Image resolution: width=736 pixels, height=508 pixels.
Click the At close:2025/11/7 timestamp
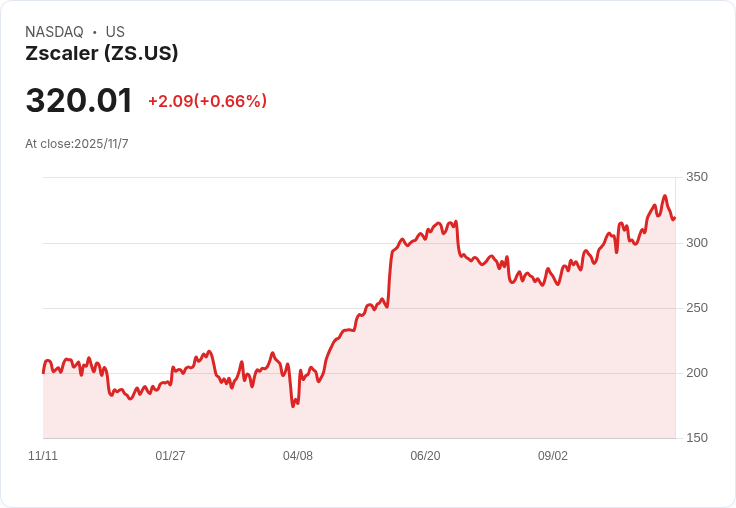(x=77, y=144)
